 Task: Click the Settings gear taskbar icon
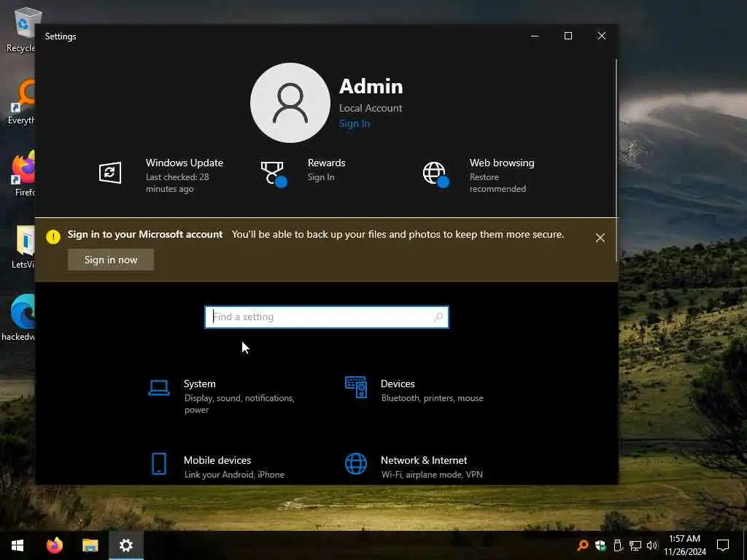click(125, 545)
